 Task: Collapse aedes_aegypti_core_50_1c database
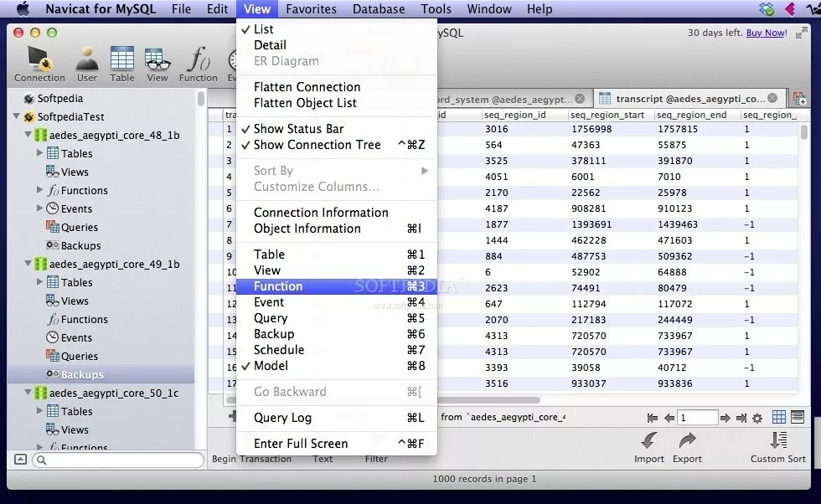coord(28,392)
